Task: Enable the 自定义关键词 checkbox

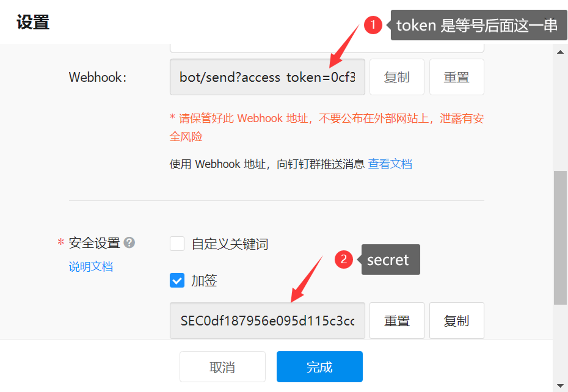Action: (177, 244)
